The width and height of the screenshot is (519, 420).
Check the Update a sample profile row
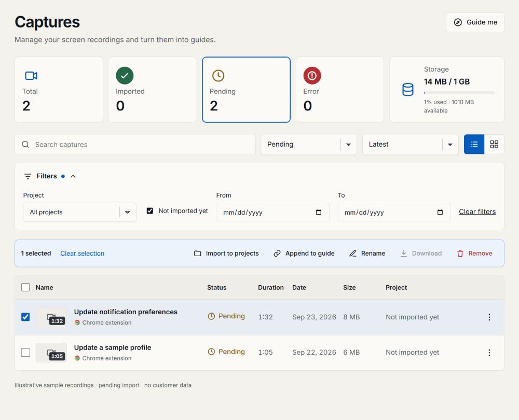tap(25, 353)
